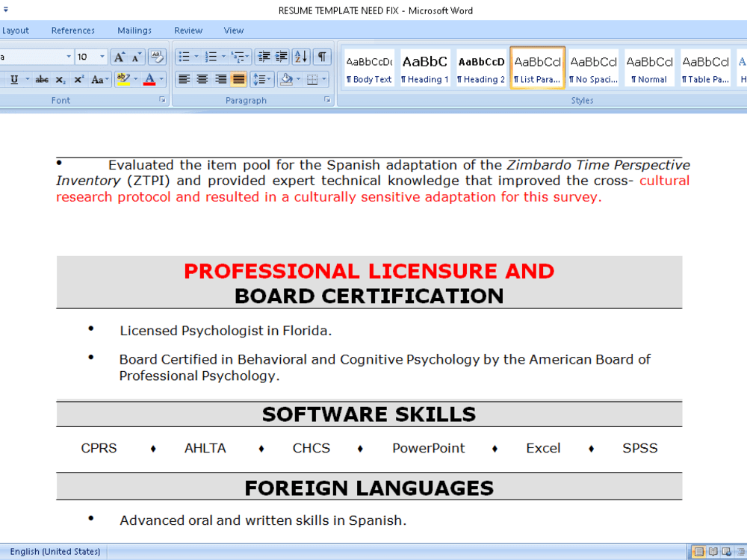
Task: Apply red font color
Action: pos(149,80)
